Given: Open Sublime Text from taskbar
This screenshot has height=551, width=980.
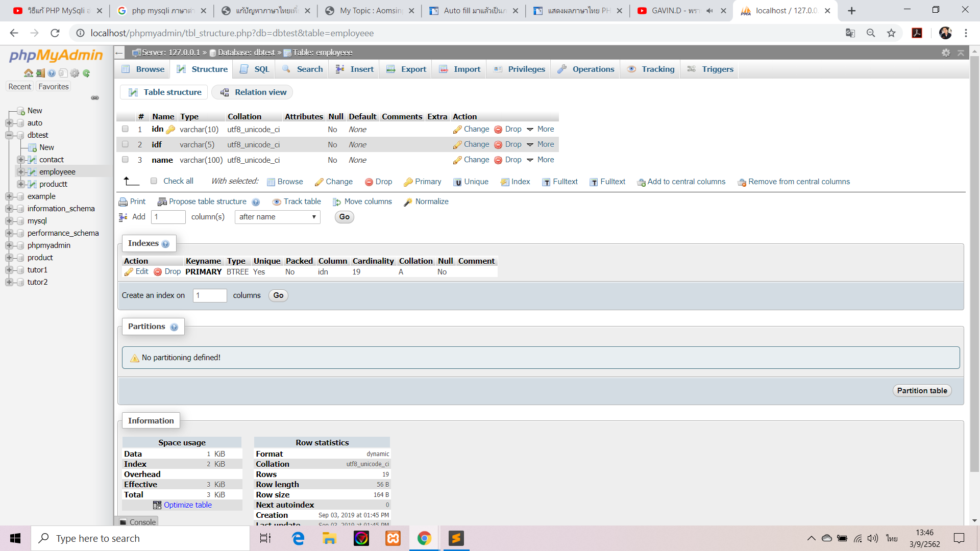Looking at the screenshot, I should 456,538.
